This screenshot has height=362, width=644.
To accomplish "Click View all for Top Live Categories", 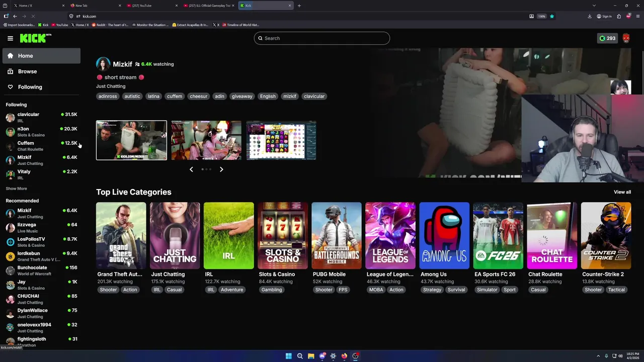I will pyautogui.click(x=622, y=192).
